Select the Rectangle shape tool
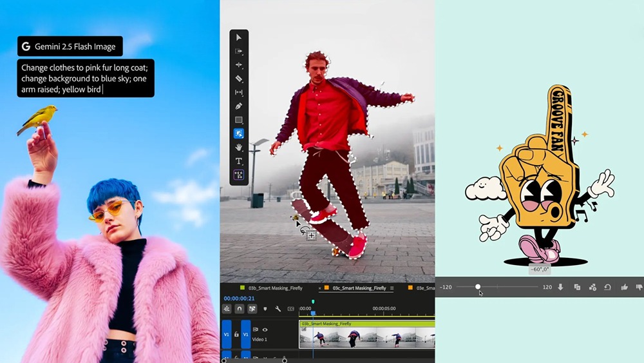 point(239,120)
